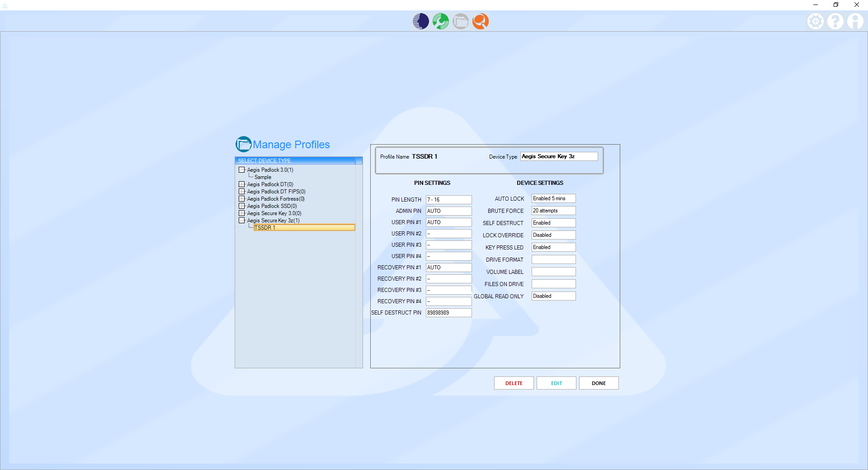Expand the Aegis Padlock Fortress node
Screen dimensions: 868x470
click(242, 199)
